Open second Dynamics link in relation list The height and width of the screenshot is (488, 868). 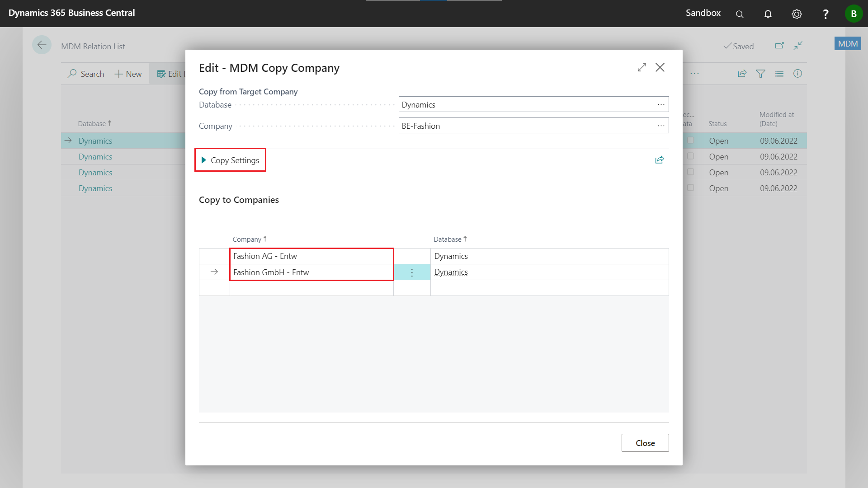pos(95,156)
